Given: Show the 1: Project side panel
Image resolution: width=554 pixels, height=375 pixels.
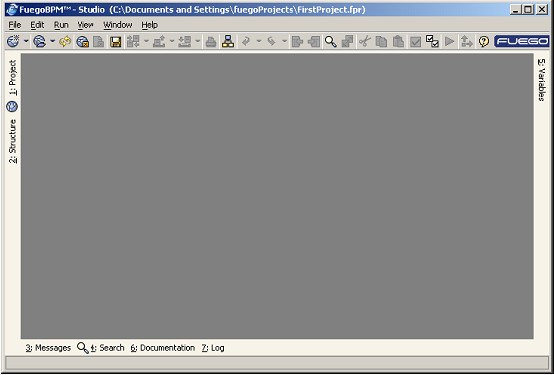Looking at the screenshot, I should [13, 78].
